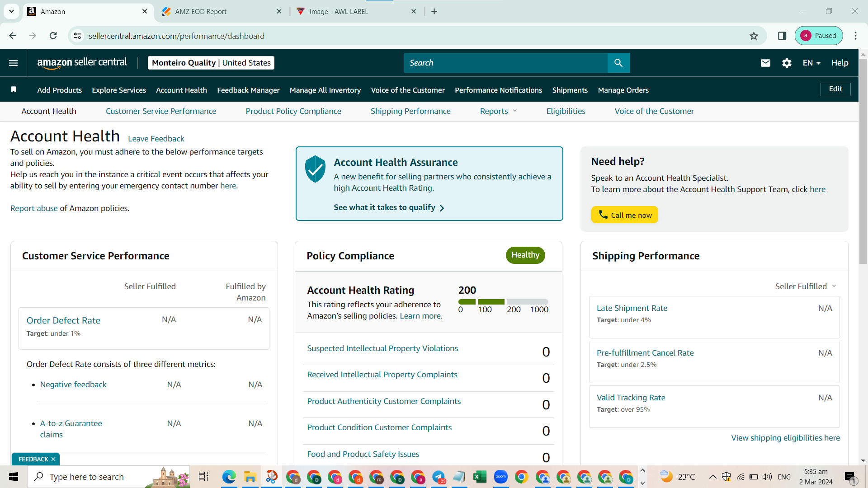Click the amazon seller central logo

82,63
